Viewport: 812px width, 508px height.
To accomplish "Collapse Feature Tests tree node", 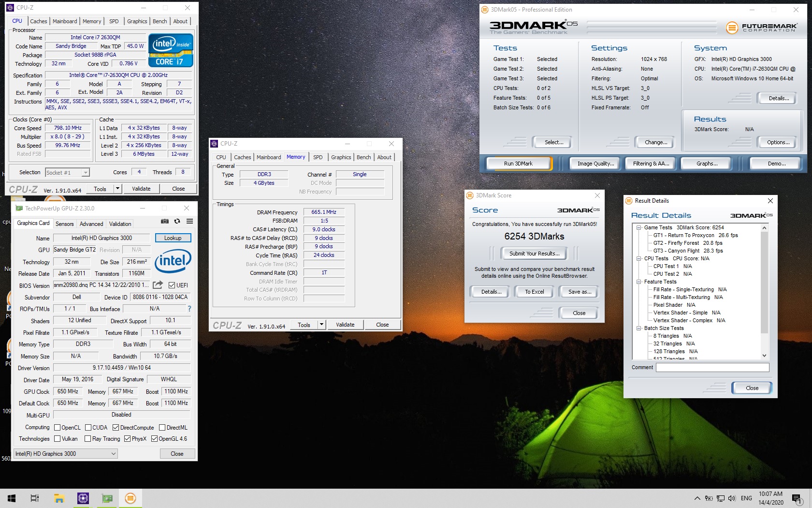I will (638, 282).
